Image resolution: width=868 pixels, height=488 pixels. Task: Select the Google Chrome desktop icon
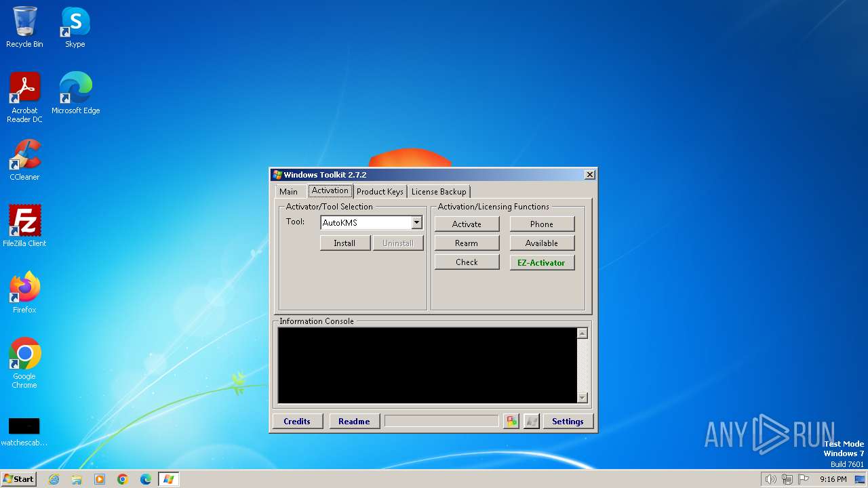(24, 363)
